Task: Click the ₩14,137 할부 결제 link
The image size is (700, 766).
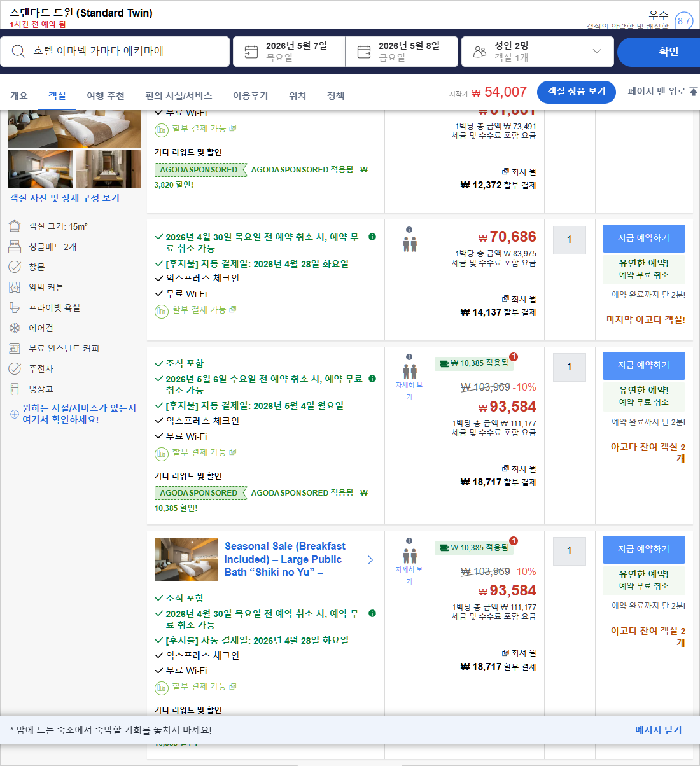Action: pos(498,312)
